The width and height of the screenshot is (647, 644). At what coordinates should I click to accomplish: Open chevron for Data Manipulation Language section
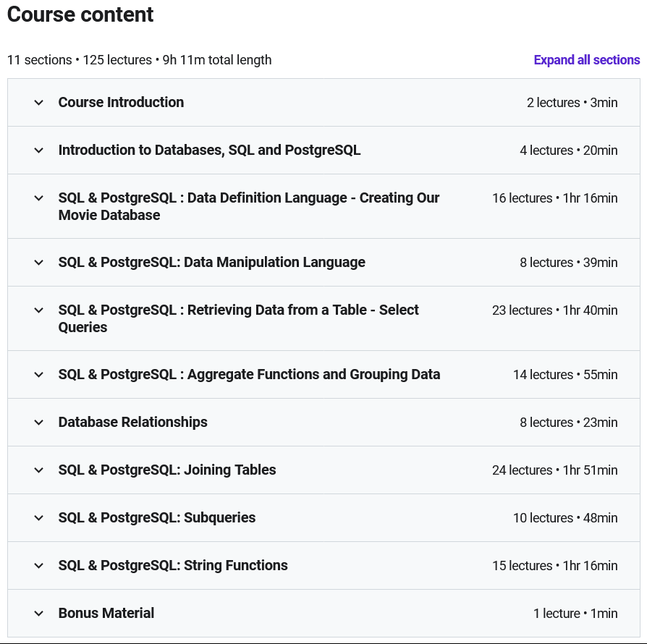coord(39,263)
